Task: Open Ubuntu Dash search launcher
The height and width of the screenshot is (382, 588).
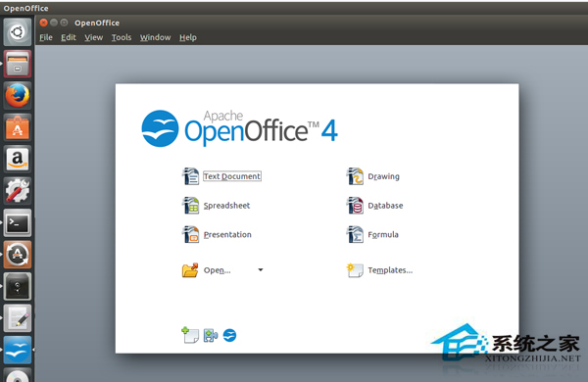Action: [x=18, y=32]
